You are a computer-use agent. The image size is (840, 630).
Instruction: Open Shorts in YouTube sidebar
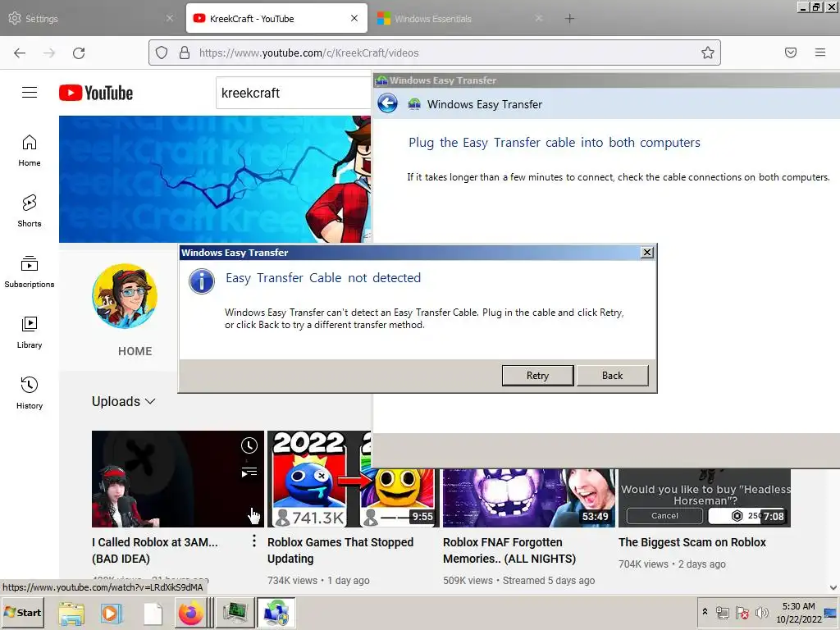pos(30,211)
